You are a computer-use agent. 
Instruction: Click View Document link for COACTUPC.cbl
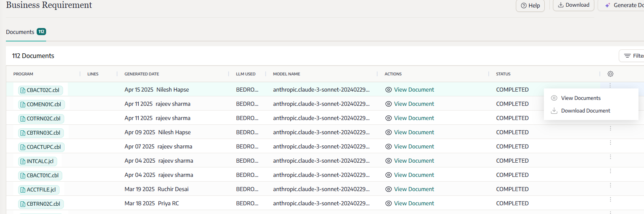click(409, 146)
